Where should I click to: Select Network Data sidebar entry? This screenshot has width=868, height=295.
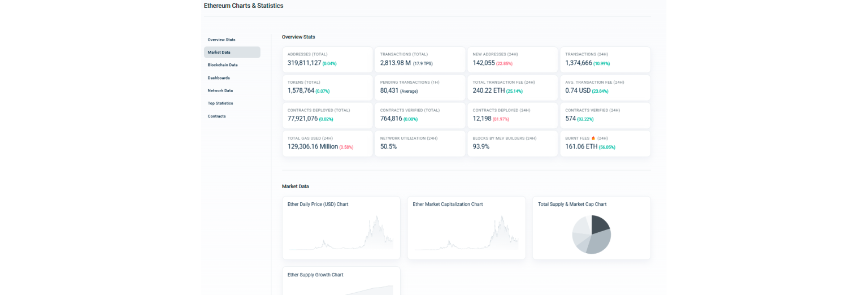point(220,90)
